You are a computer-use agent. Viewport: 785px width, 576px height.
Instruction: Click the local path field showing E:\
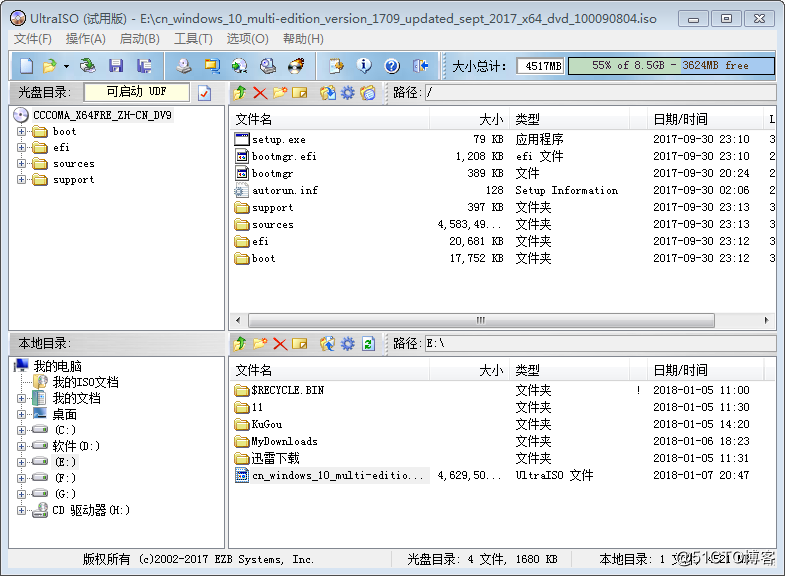[x=600, y=344]
